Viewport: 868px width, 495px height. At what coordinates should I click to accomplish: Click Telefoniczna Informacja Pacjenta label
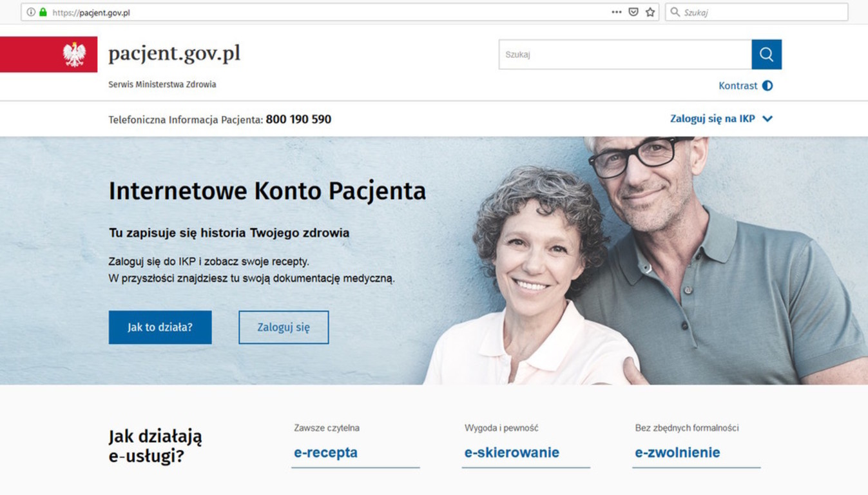(186, 119)
